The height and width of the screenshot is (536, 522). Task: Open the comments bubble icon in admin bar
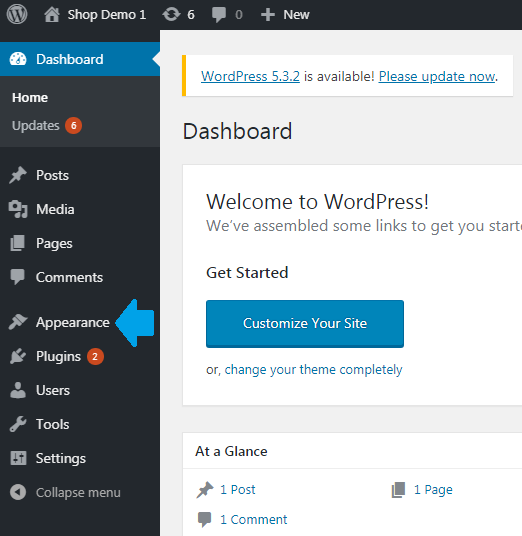coord(219,15)
